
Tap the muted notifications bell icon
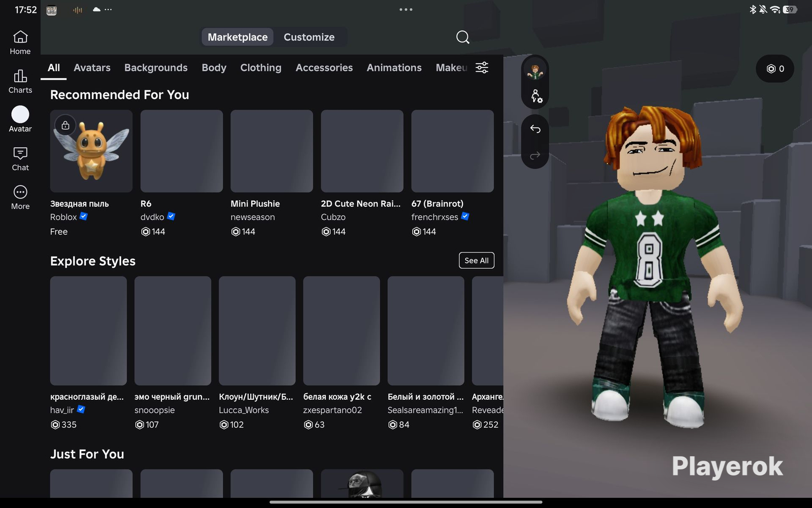point(763,10)
